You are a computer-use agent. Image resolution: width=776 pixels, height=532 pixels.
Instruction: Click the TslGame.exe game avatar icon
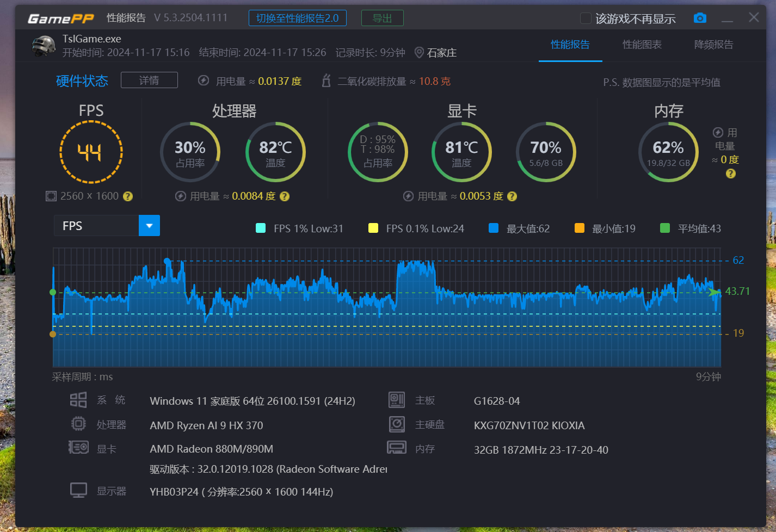pyautogui.click(x=44, y=46)
